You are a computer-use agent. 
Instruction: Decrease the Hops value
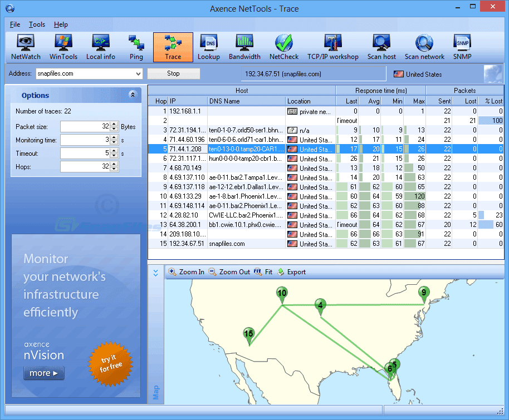point(114,169)
